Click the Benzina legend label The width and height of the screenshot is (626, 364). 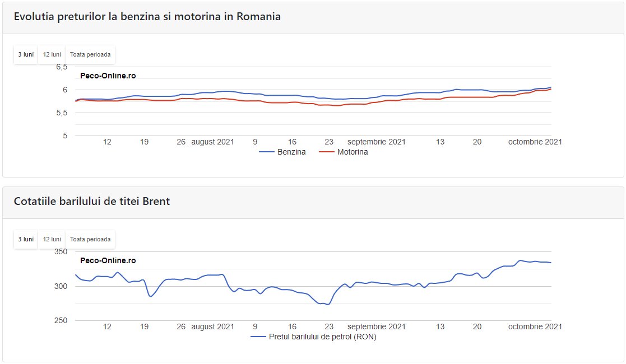click(291, 152)
